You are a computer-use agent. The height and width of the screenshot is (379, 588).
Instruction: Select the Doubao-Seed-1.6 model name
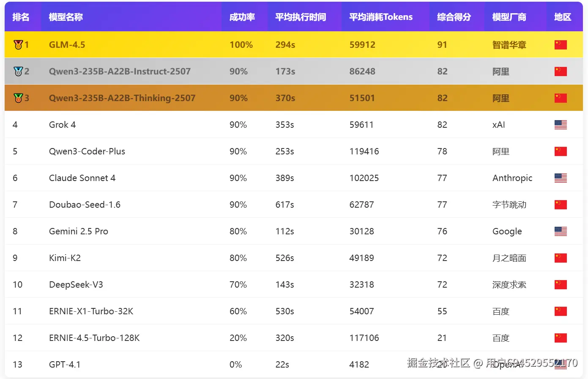point(85,205)
